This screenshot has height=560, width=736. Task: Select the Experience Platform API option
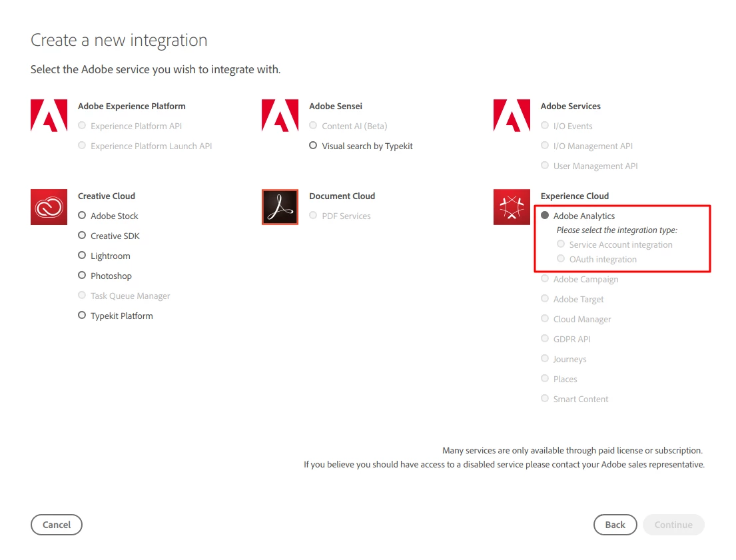tap(82, 125)
